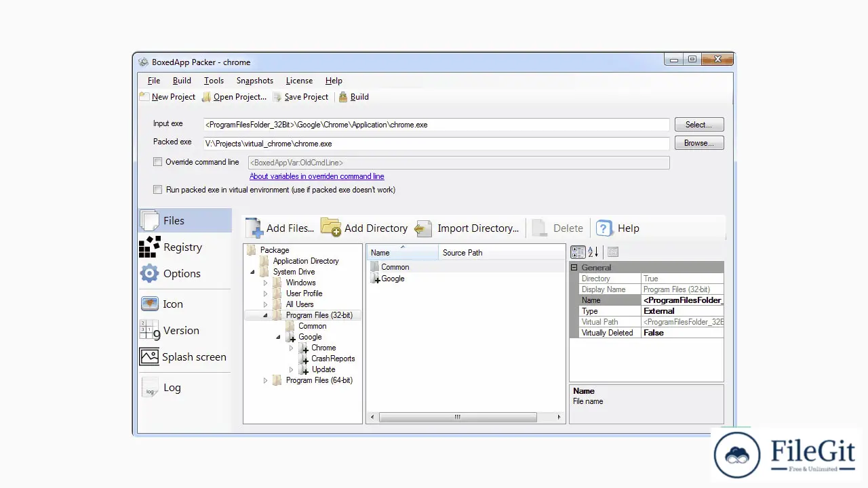This screenshot has height=488, width=868.
Task: Expand the All Users tree node
Action: [x=266, y=304]
